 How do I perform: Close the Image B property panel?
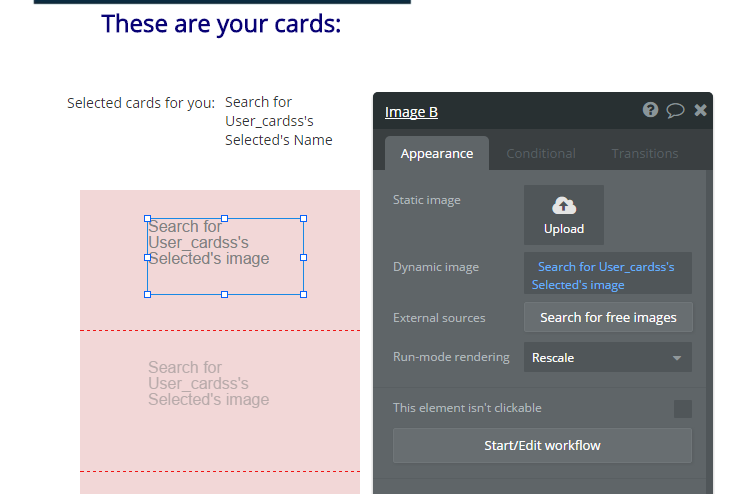coord(701,110)
